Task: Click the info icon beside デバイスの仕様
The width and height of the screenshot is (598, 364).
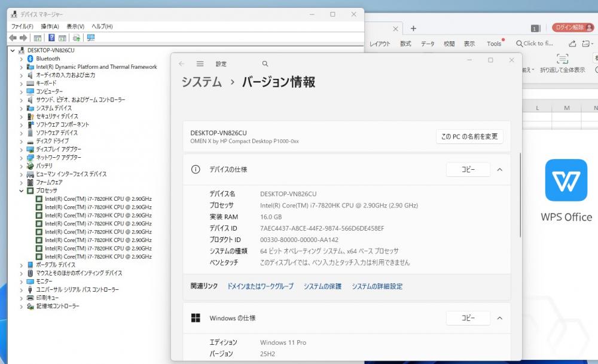Action: [x=196, y=170]
